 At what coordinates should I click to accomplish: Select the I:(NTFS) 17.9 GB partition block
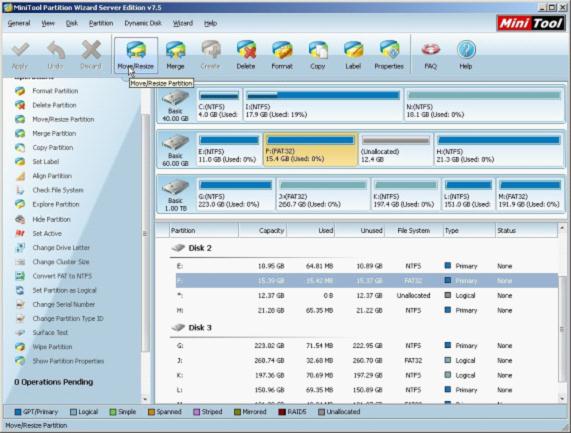click(x=323, y=105)
